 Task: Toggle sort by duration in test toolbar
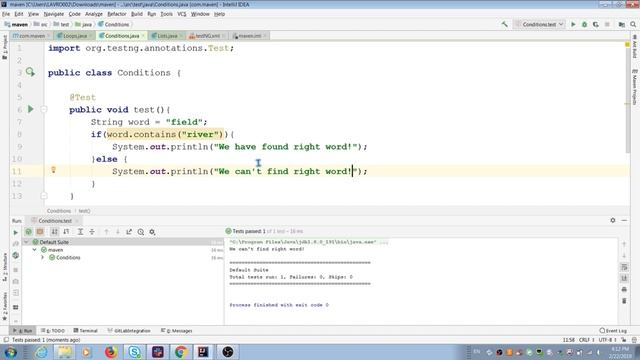click(66, 232)
